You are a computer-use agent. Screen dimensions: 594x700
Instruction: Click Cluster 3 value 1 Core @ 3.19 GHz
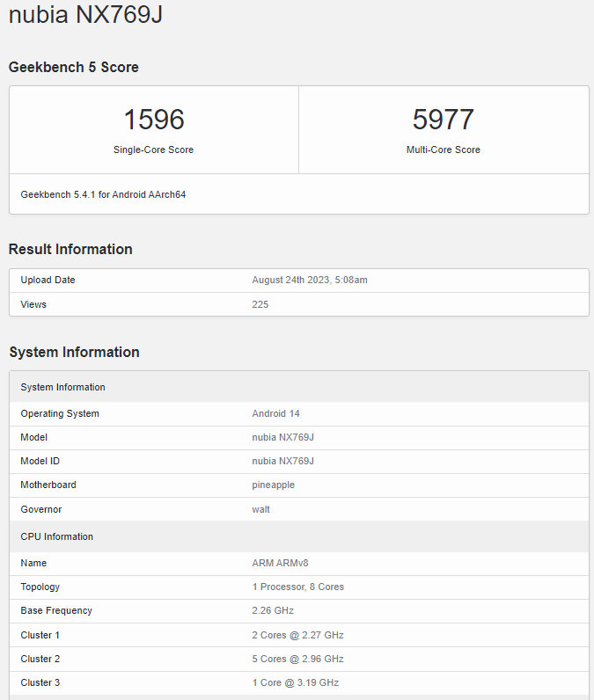pyautogui.click(x=295, y=682)
